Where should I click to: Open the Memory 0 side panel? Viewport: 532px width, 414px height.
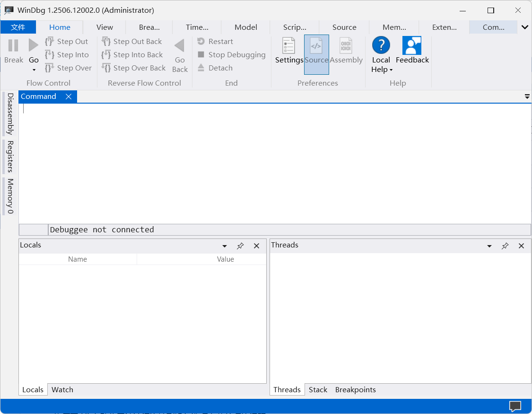[10, 196]
